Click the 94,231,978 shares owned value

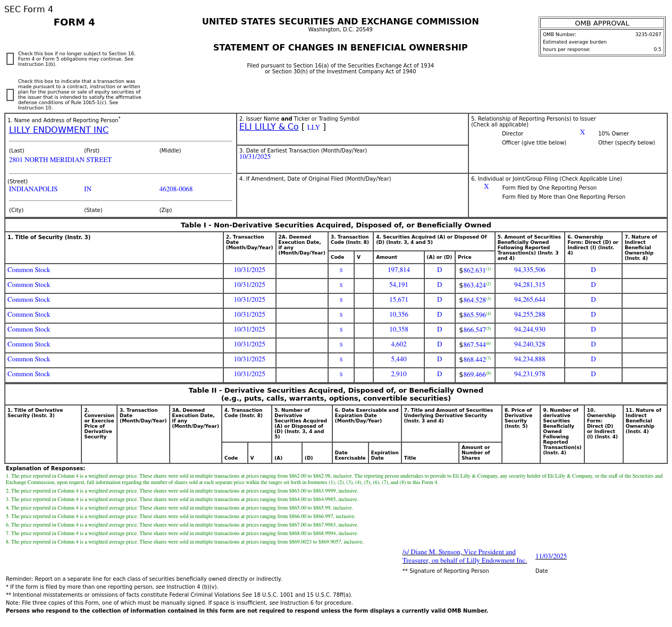[x=529, y=374]
